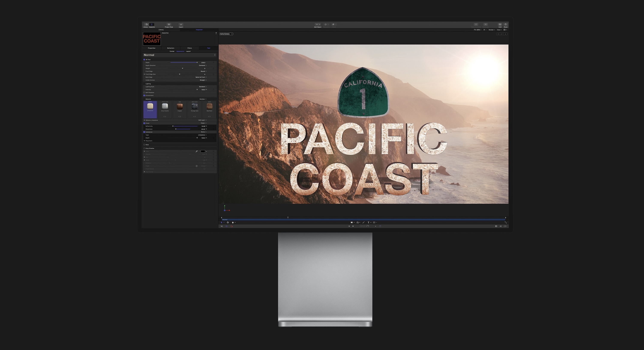Click the Add Layer control under Material
644x350 pixels.
click(202, 120)
